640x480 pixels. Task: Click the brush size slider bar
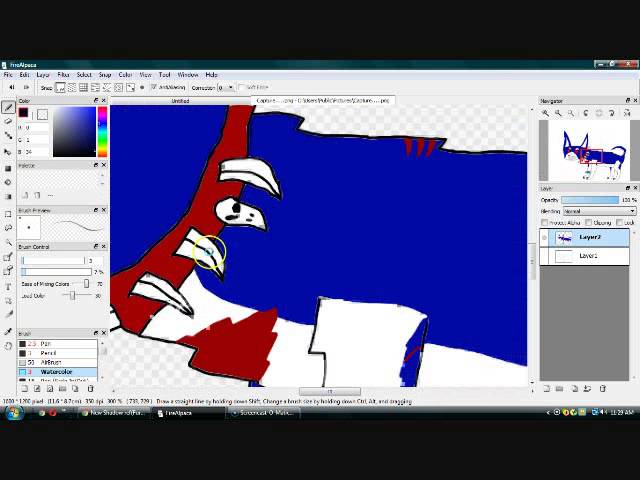coord(53,260)
